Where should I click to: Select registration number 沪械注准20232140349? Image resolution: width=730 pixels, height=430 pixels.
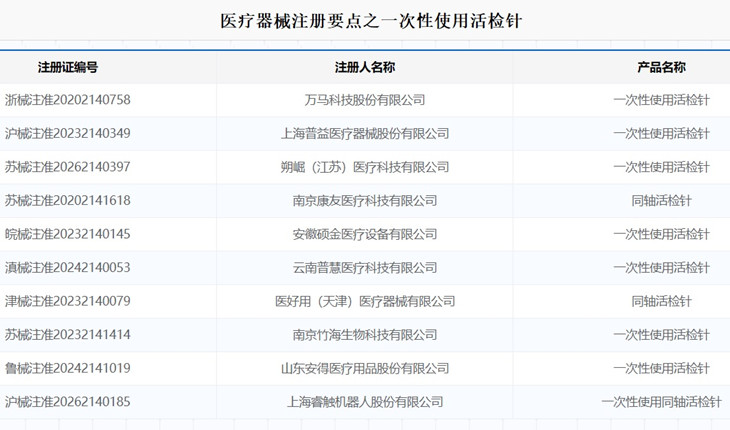pos(68,133)
